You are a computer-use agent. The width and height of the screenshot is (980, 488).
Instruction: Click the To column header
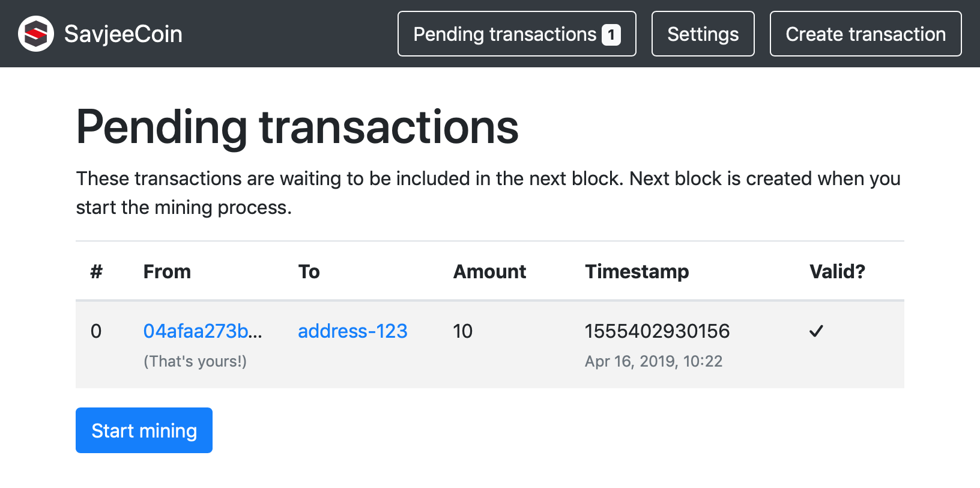point(309,272)
